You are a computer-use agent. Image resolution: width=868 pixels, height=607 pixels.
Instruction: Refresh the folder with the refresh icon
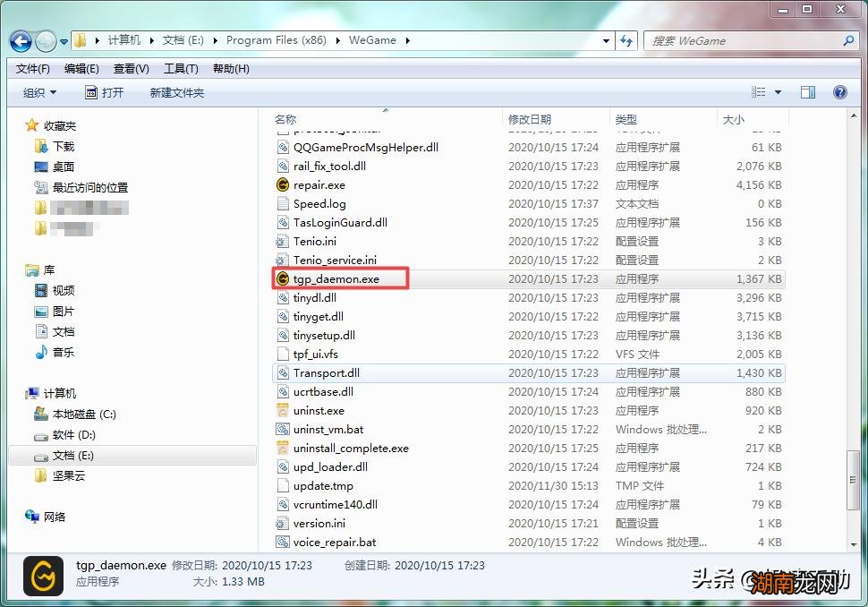[x=626, y=40]
